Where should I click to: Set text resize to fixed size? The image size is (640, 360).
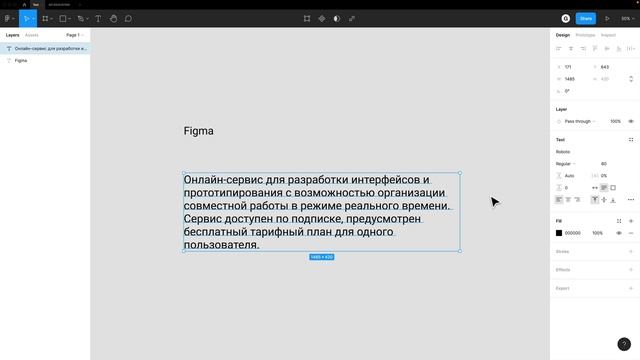613,188
